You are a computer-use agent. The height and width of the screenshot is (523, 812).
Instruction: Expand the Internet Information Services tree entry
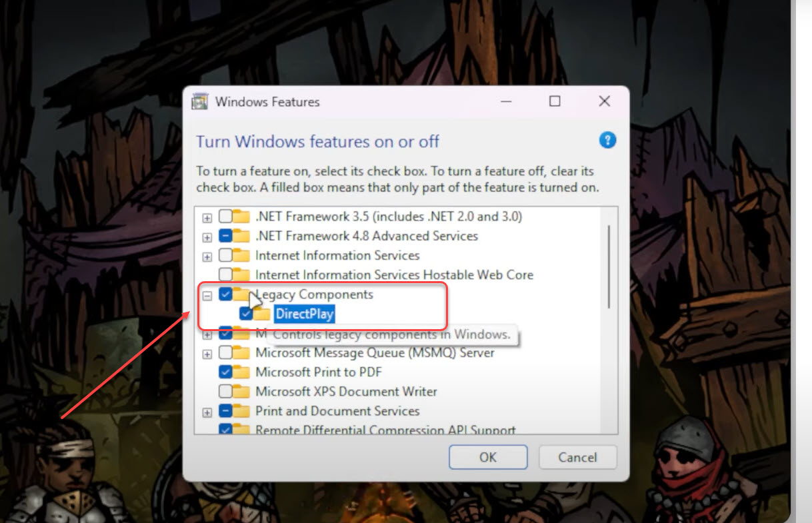coord(207,255)
